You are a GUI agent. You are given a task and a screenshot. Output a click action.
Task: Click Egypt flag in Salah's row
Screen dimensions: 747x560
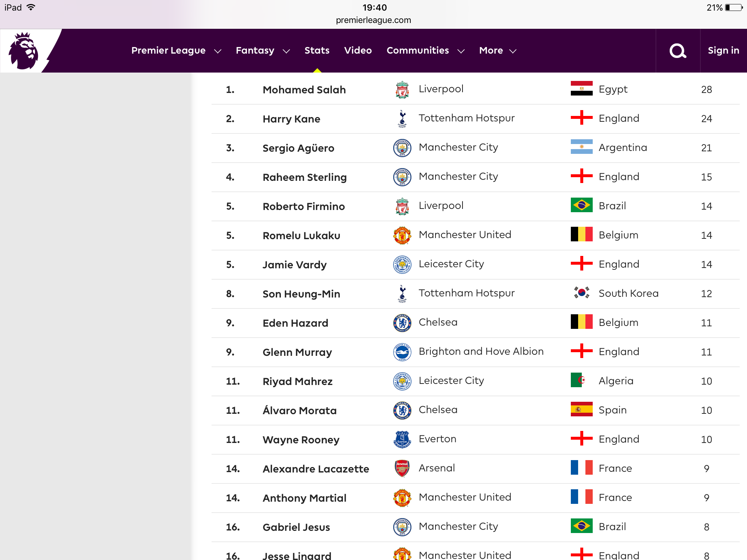tap(581, 89)
